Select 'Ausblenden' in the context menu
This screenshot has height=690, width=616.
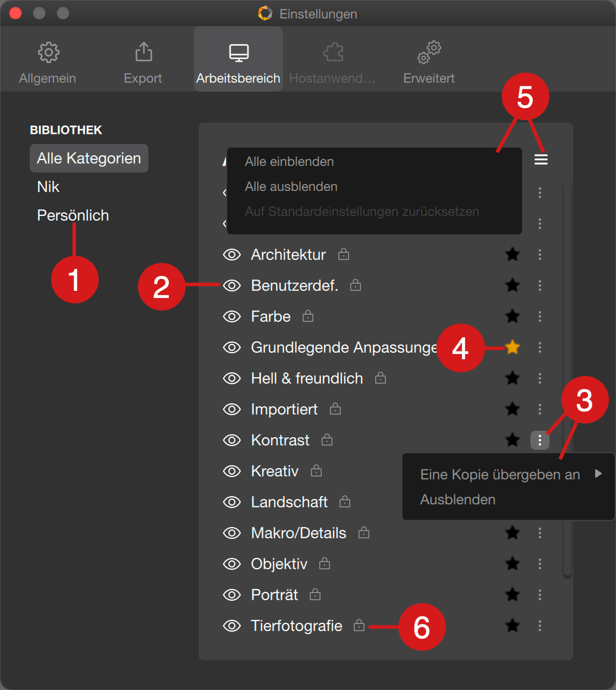pos(458,500)
